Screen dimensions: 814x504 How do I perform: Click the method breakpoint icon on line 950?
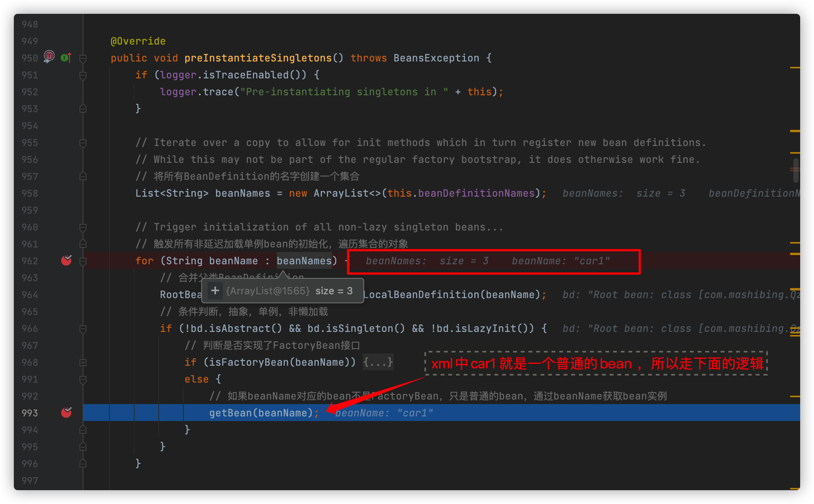pos(49,57)
